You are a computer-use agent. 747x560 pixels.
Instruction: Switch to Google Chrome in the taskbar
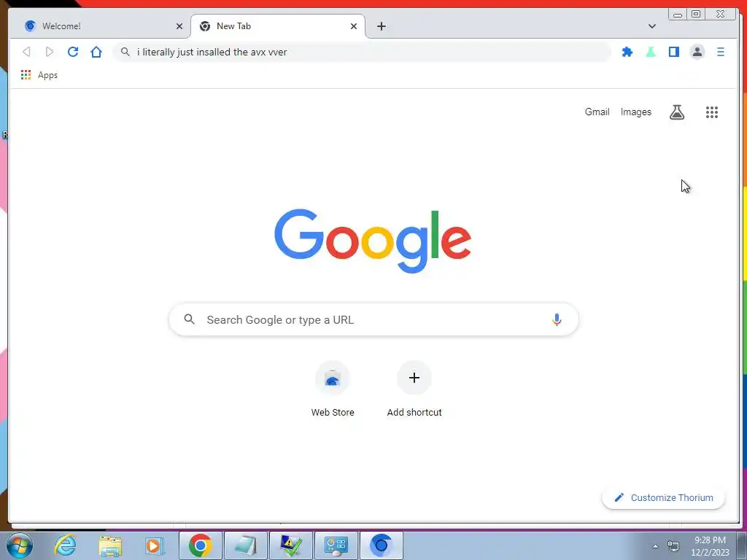[201, 545]
